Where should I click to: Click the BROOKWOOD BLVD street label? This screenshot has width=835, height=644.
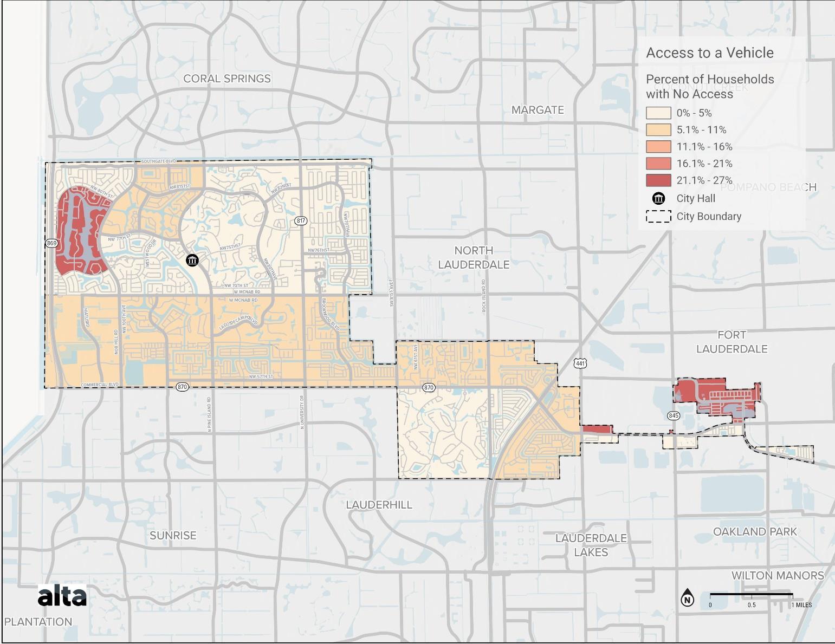[329, 315]
